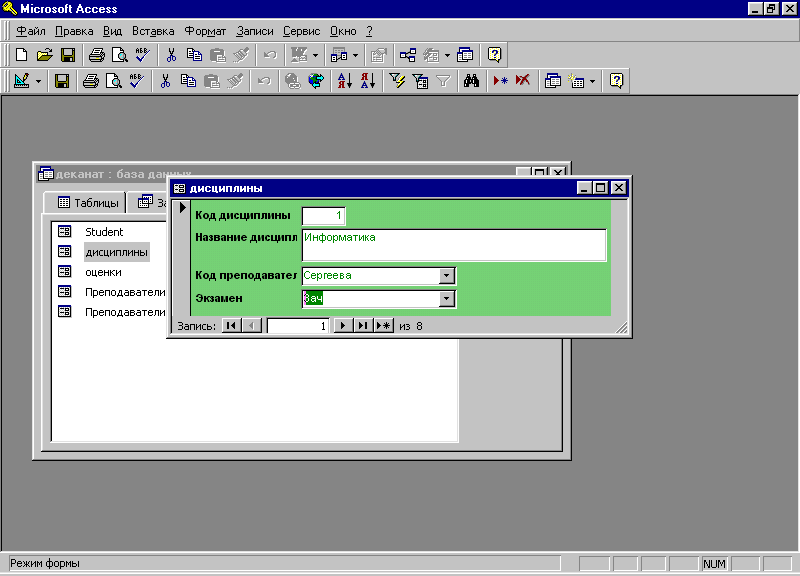The height and width of the screenshot is (576, 800).
Task: Show Database Window from the Form View toolbar
Action: click(x=553, y=81)
